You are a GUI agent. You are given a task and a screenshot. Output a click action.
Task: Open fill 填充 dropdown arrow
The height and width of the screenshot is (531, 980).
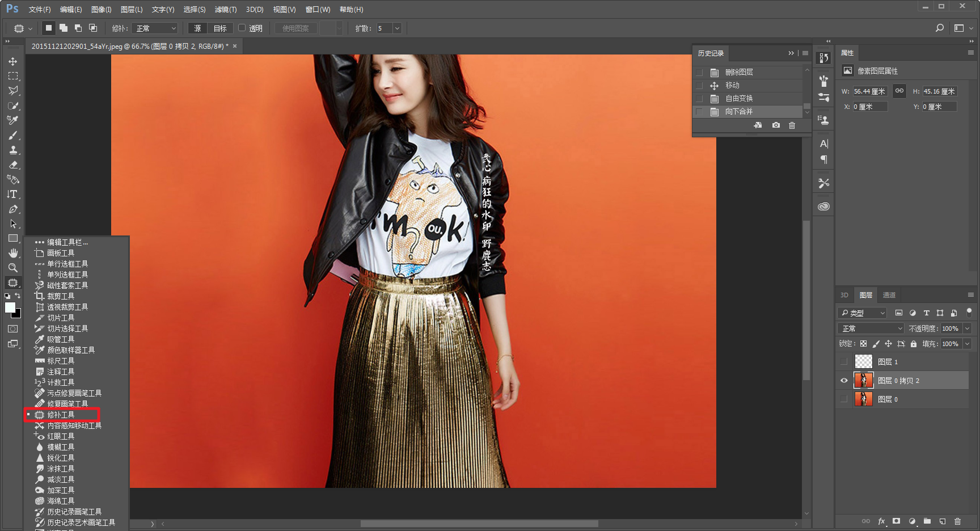[x=967, y=344]
